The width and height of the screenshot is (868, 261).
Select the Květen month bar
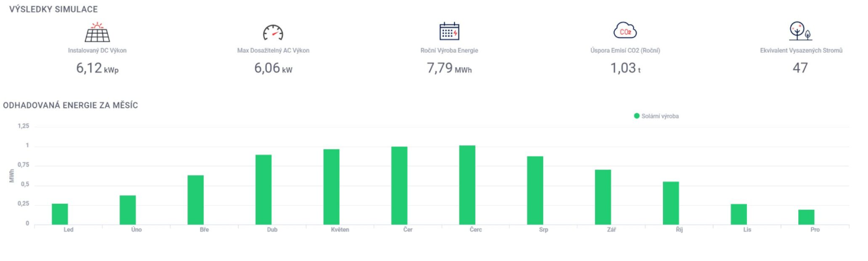point(331,187)
